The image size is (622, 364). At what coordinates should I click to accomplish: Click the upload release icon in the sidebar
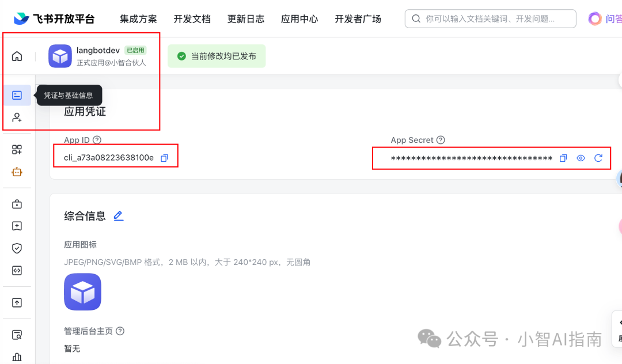coord(17,302)
